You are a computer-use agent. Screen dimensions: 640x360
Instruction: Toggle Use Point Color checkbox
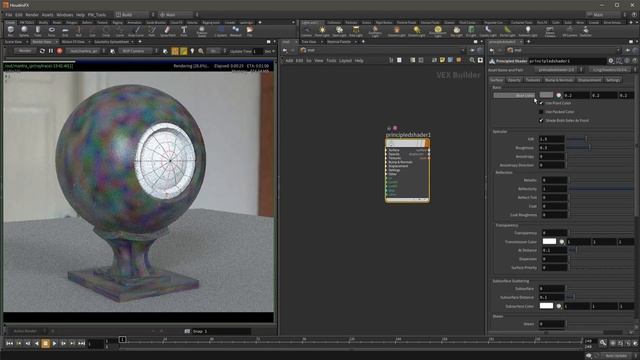point(541,103)
